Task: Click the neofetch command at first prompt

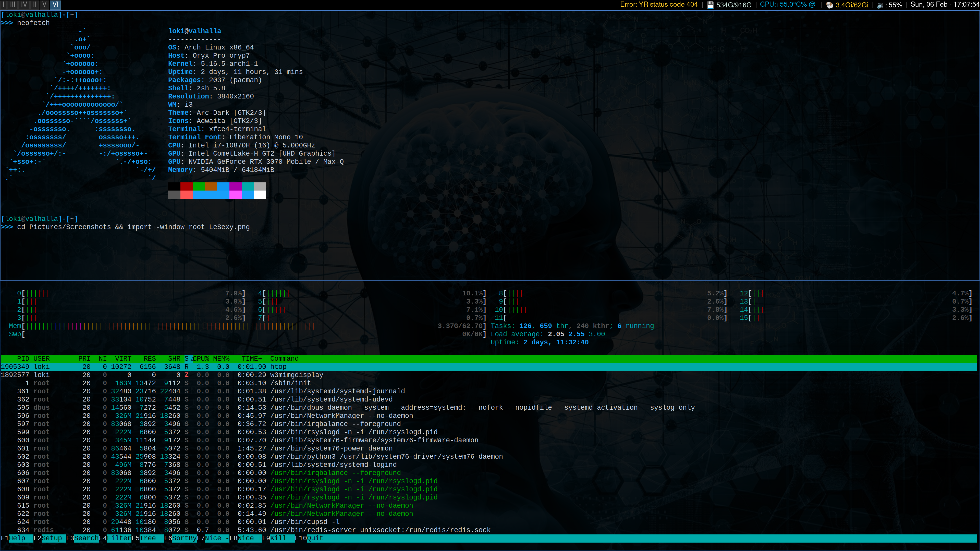Action: tap(33, 23)
